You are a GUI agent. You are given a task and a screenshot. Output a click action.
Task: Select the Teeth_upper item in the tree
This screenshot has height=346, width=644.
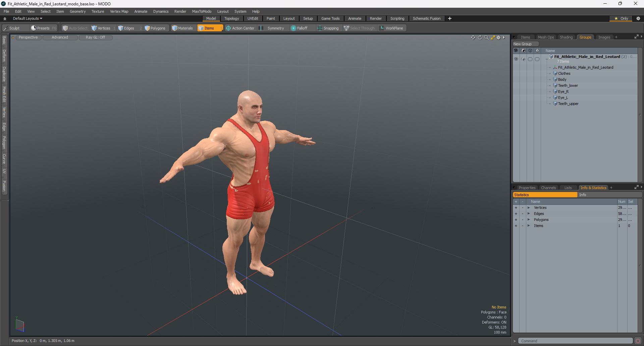[x=568, y=104]
